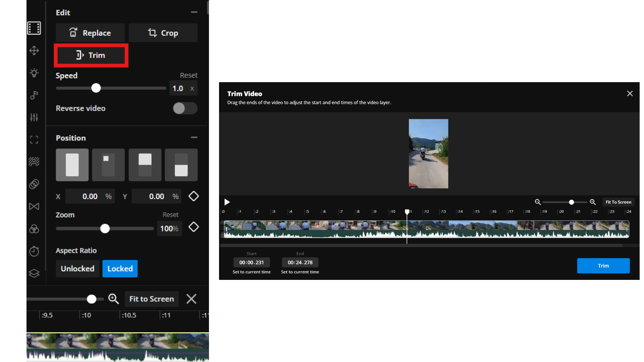
Task: Open the adjustment sliders sidebar icon
Action: pyautogui.click(x=34, y=117)
